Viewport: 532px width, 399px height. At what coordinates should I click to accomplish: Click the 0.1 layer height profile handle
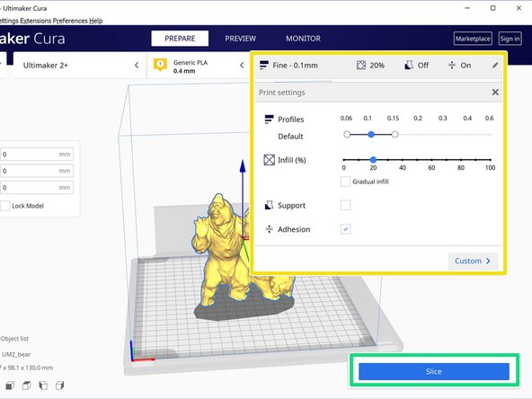pyautogui.click(x=371, y=135)
